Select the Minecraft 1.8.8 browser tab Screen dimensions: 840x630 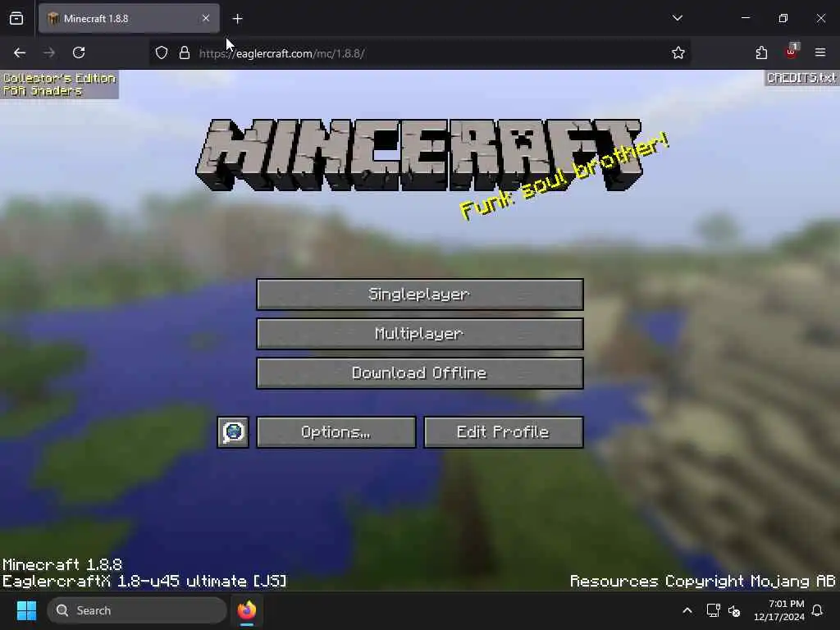tap(129, 19)
